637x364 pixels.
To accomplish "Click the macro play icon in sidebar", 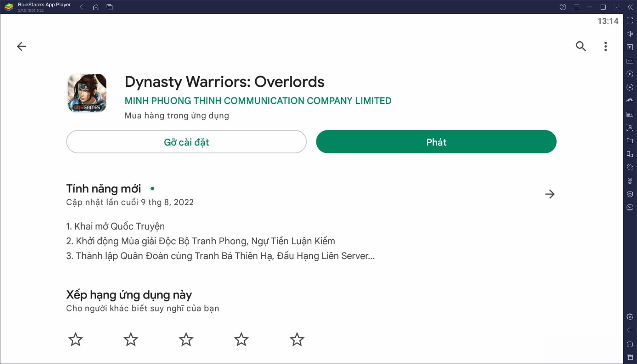I will [630, 74].
